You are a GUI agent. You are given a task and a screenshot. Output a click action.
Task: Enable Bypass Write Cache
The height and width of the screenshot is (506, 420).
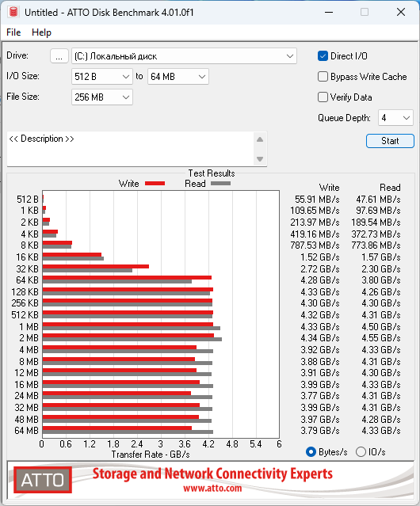point(323,77)
